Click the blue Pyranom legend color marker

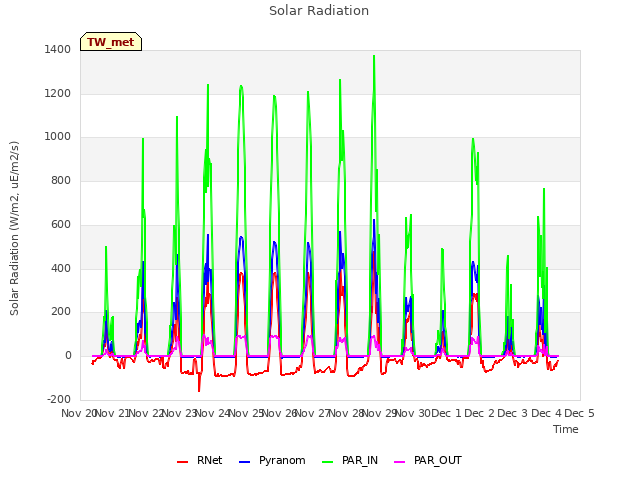pos(244,462)
